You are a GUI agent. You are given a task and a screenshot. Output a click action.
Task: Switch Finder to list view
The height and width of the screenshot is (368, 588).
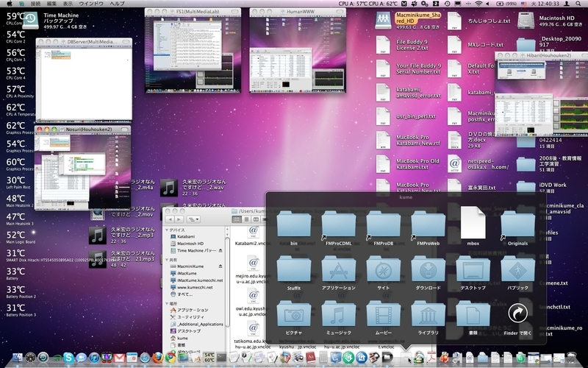(246, 219)
